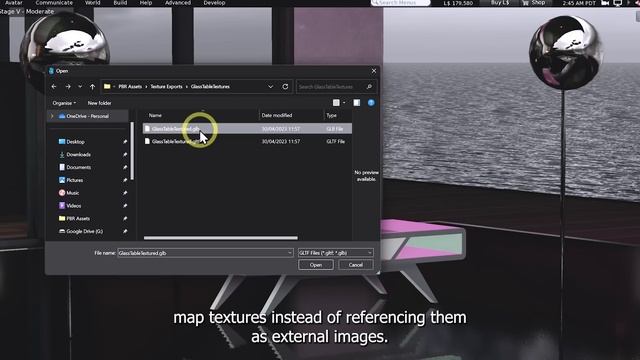
Task: Click the monitor icon in top bar
Action: (618, 3)
